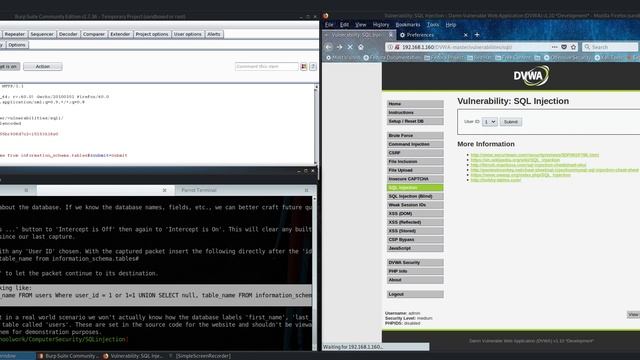Switch to Burp's Decoder tab
Image resolution: width=640 pixels, height=360 pixels.
pyautogui.click(x=68, y=34)
